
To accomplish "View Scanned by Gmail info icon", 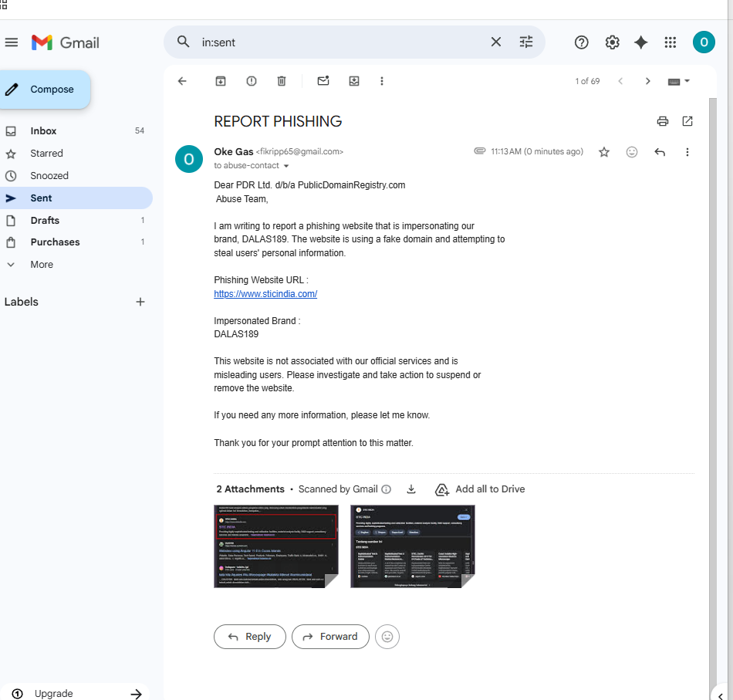I will (x=386, y=489).
